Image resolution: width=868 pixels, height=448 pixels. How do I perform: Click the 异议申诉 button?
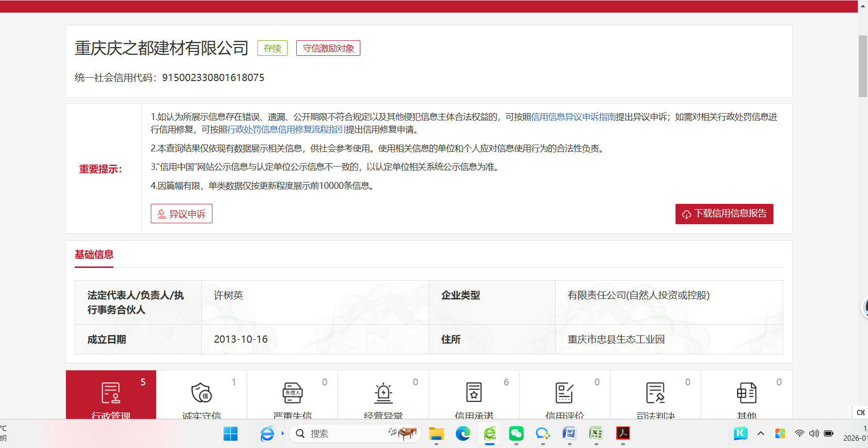[181, 214]
